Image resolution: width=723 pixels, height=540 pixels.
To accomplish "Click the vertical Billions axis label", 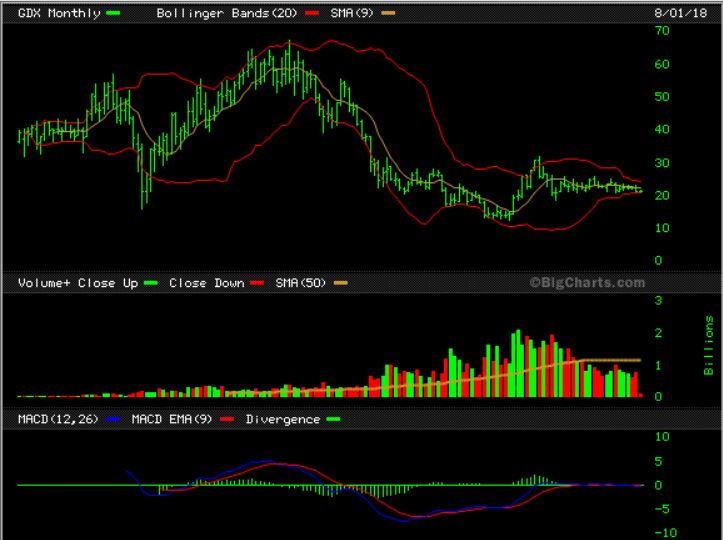I will [x=708, y=343].
